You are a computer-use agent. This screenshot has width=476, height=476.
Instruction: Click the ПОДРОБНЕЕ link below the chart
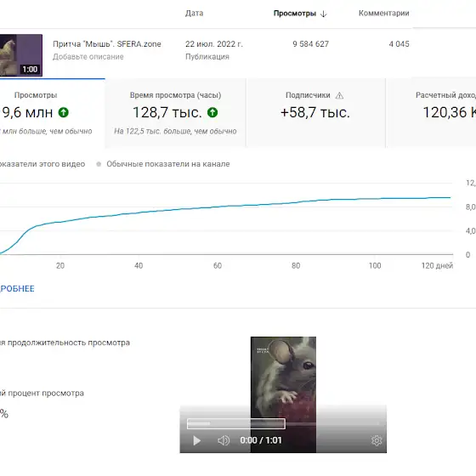[x=17, y=289]
